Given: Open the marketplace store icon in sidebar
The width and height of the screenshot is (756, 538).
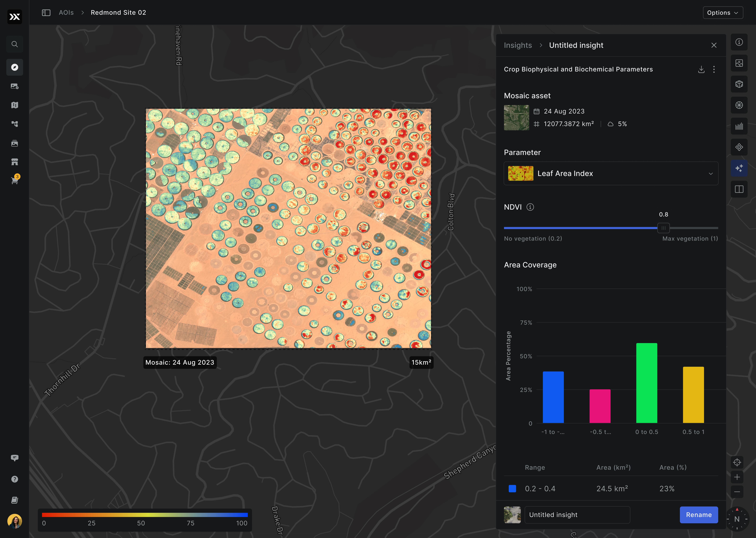Looking at the screenshot, I should pos(15,162).
